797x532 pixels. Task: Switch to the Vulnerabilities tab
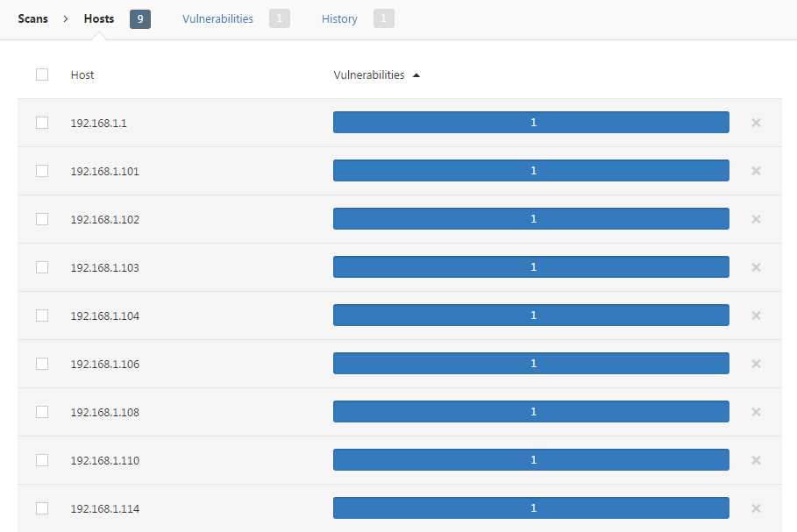coord(217,18)
